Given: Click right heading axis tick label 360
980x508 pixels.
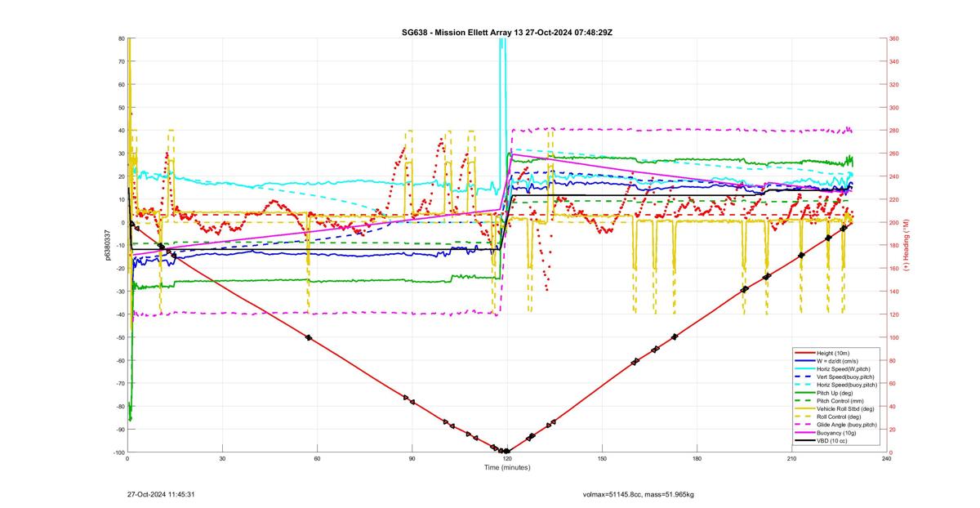Looking at the screenshot, I should (894, 38).
